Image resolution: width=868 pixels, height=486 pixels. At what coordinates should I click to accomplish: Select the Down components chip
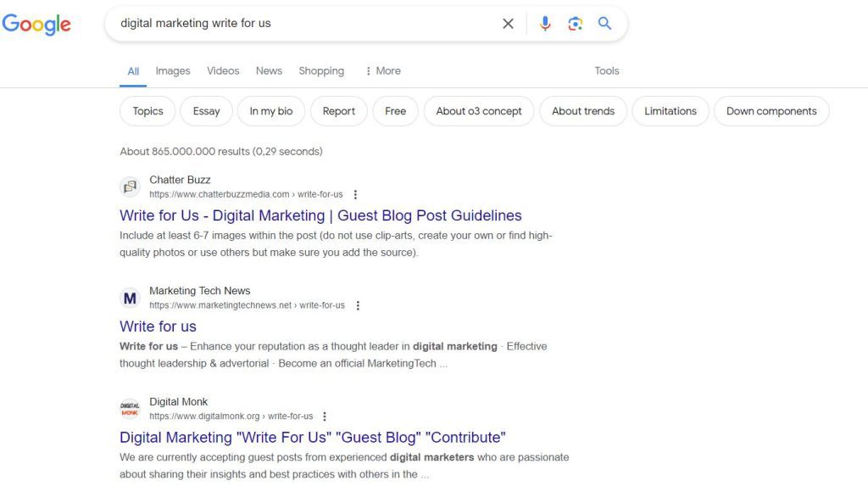(x=771, y=111)
